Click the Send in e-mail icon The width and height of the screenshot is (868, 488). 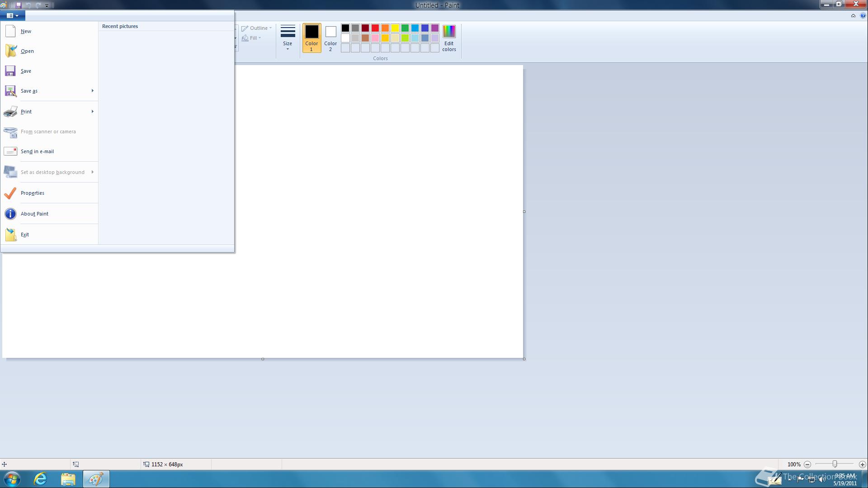click(10, 151)
